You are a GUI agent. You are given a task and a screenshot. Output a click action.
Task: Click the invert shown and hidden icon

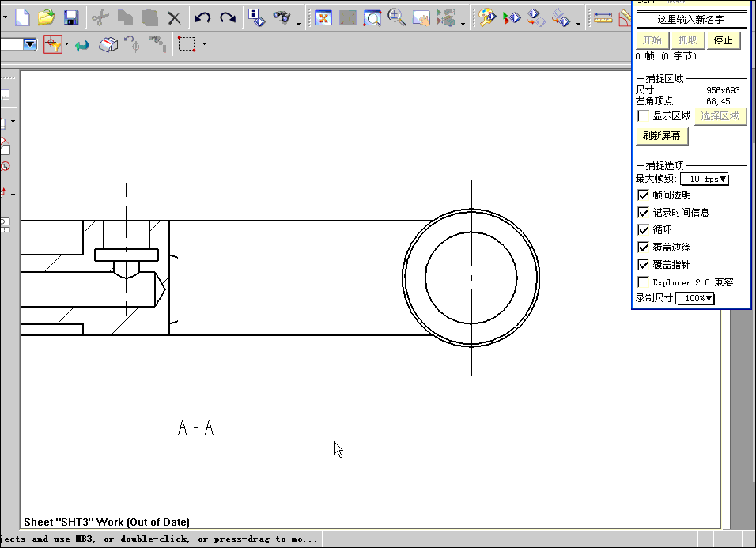point(536,18)
